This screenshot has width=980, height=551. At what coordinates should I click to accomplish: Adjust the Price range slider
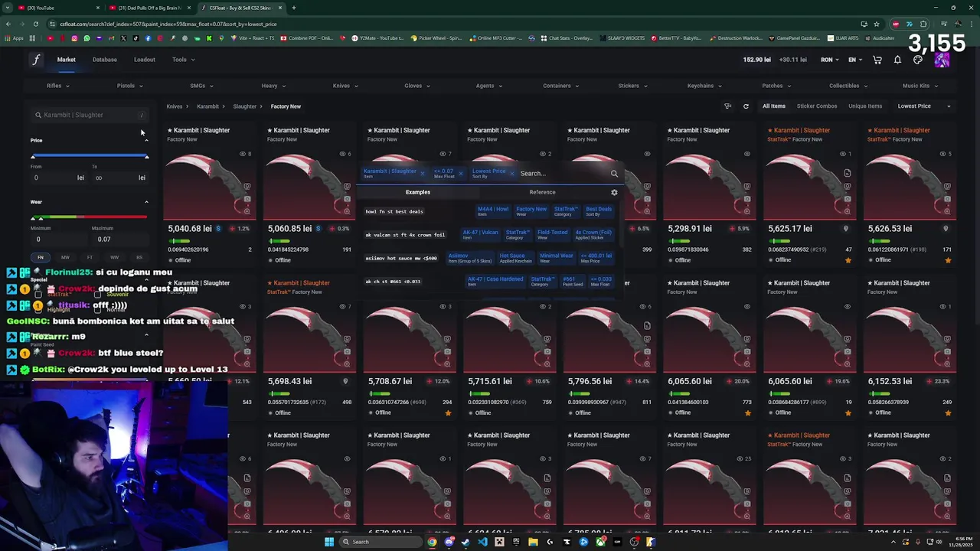[x=90, y=156]
